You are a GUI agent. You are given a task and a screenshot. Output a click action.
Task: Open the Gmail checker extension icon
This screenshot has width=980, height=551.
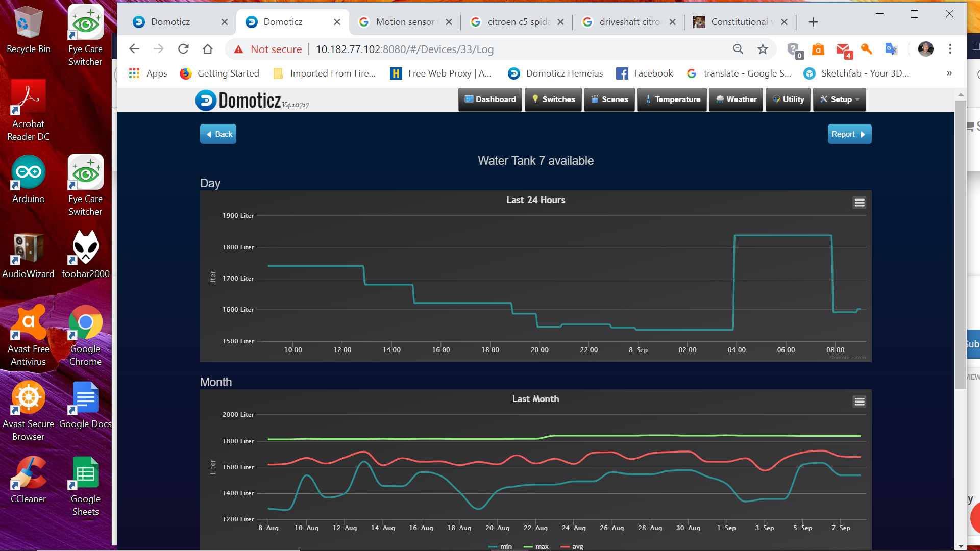pos(843,49)
